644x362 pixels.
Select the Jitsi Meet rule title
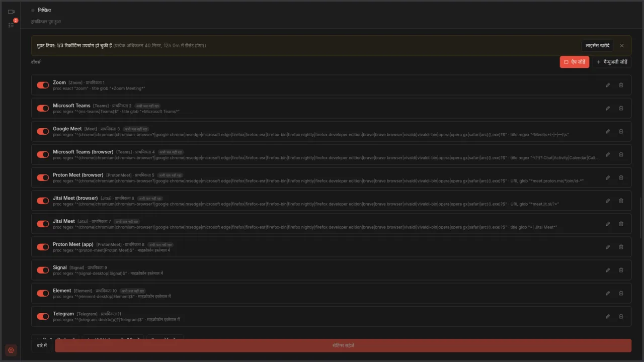64,221
